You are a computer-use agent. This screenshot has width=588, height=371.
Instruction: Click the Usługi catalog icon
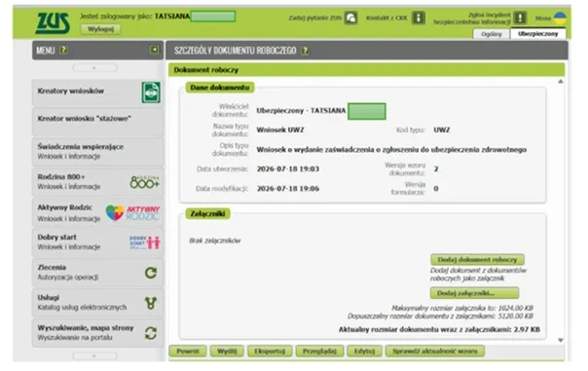tap(151, 303)
